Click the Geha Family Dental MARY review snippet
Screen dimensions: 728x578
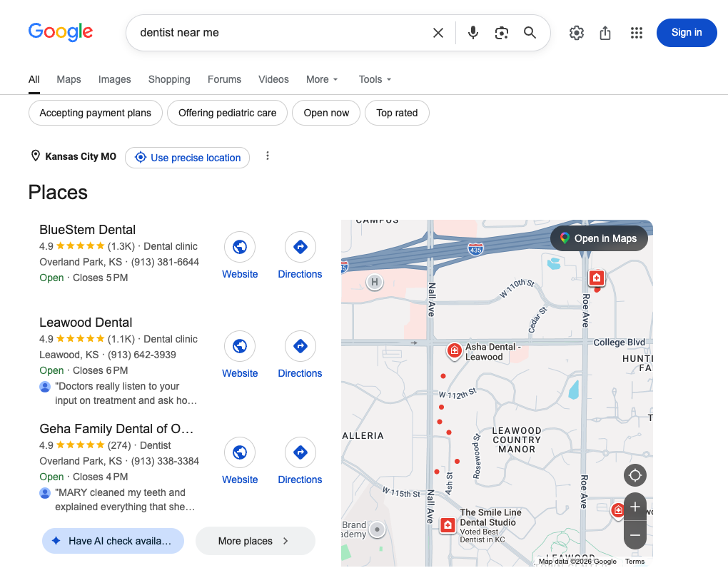[x=124, y=500]
